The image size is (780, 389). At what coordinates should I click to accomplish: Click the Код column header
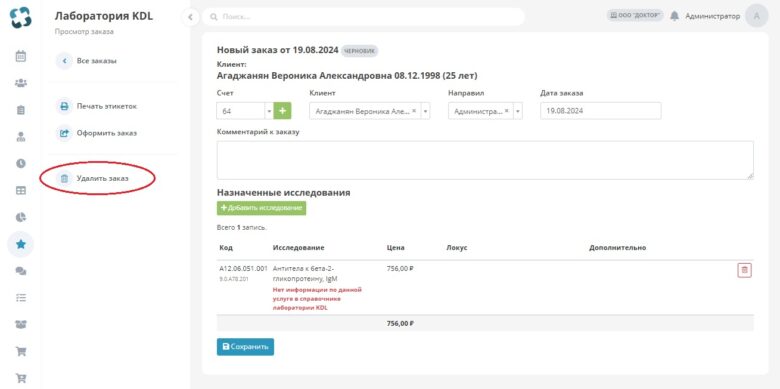tap(225, 247)
